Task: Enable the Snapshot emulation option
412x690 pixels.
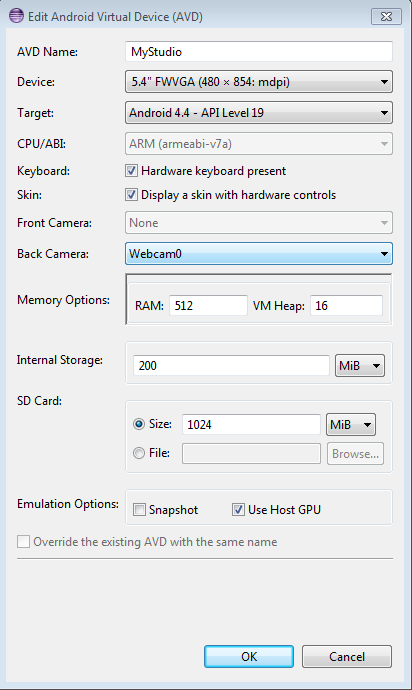Action: 139,510
